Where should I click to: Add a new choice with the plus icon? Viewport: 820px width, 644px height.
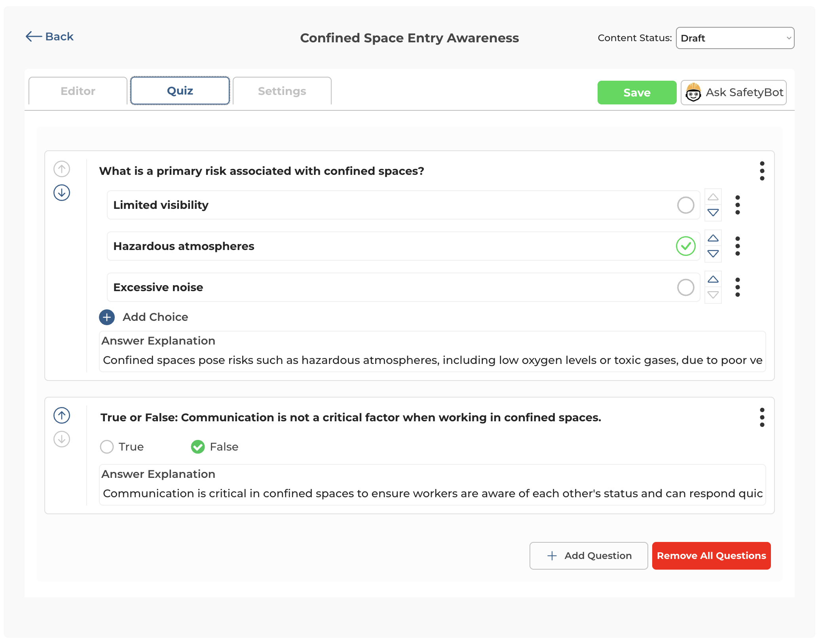click(x=106, y=317)
